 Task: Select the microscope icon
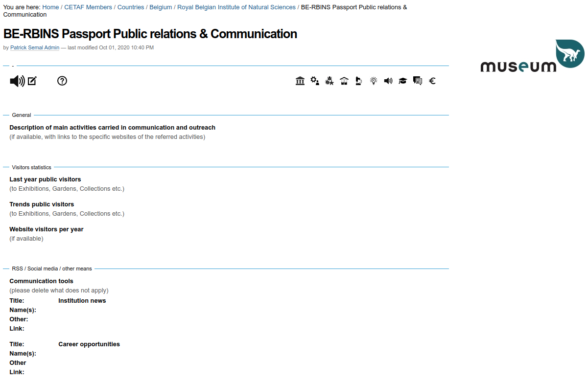point(359,81)
